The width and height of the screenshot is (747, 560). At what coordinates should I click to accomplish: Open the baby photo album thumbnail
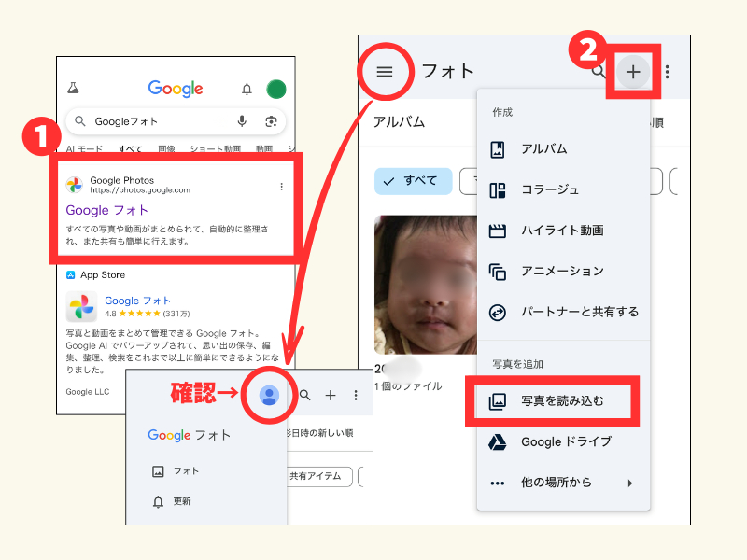[422, 284]
